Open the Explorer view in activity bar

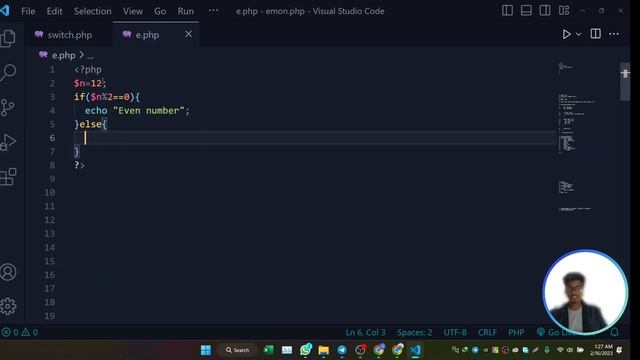pos(8,38)
